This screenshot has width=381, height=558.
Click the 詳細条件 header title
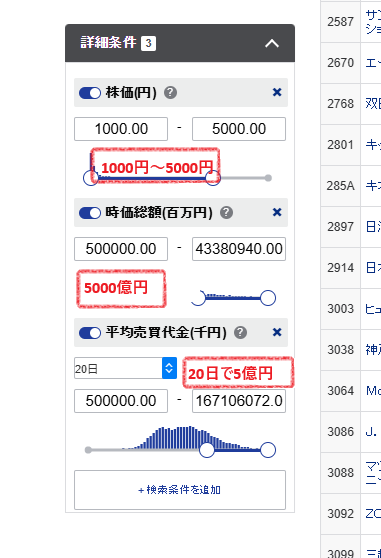pyautogui.click(x=108, y=43)
